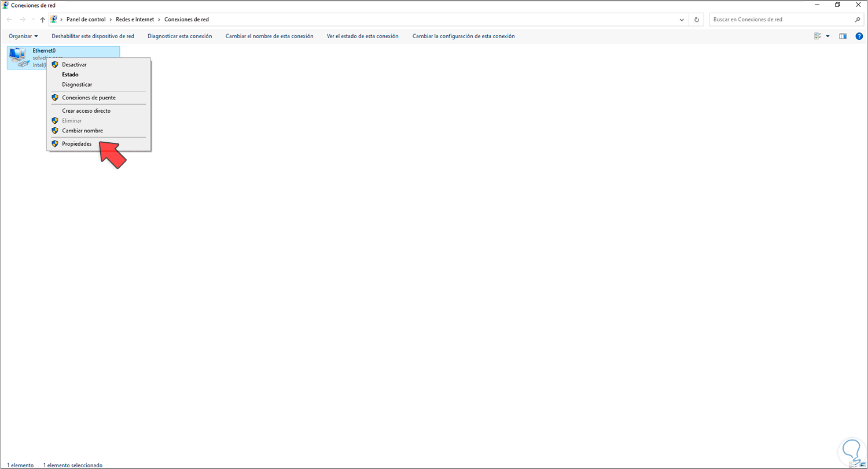Click the address bar location icon
The image size is (868, 469).
54,19
